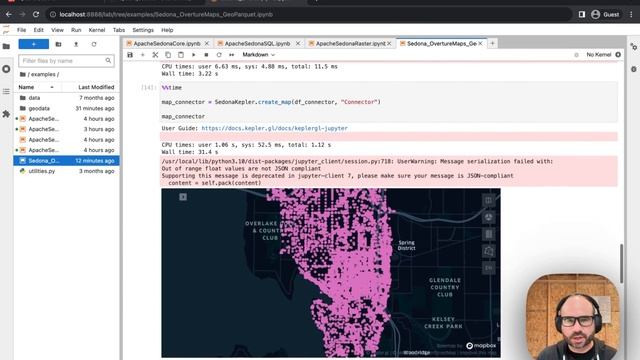Open the extension manager puzzle icon
Image resolution: width=640 pixels, height=360 pixels.
click(6, 114)
